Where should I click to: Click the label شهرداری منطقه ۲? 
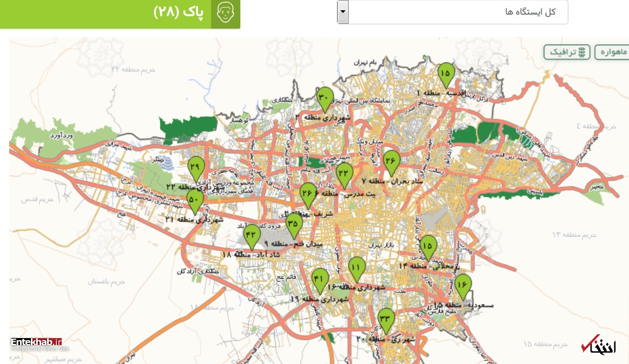323,117
